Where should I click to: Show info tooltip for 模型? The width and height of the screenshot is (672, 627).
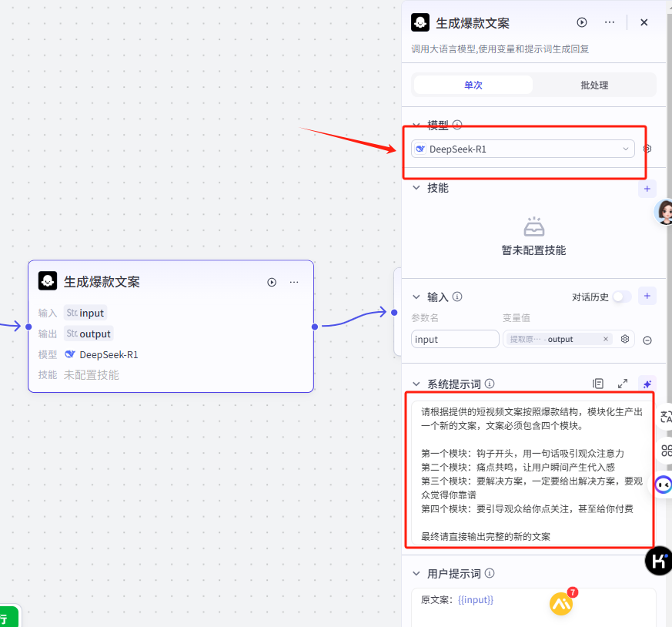tap(457, 124)
